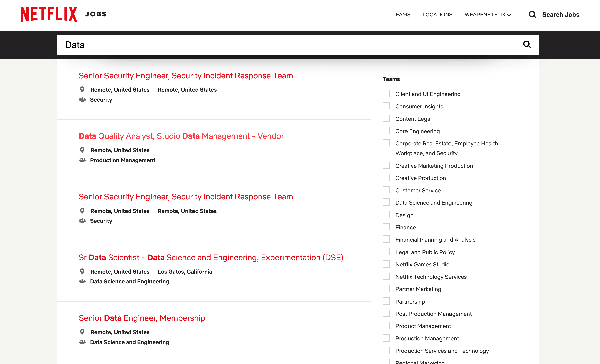Screen dimensions: 600x364
Task: Open the Sr Data Scientist Experimentation (DSE) posting
Action: pyautogui.click(x=211, y=257)
